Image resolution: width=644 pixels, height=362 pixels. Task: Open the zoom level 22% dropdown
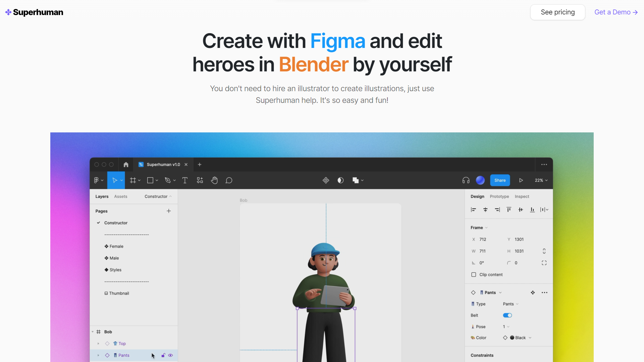[541, 180]
